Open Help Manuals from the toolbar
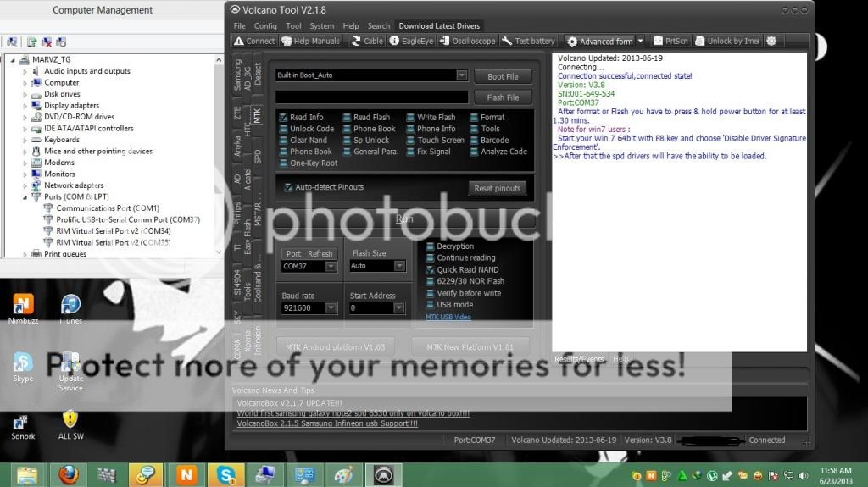Image resolution: width=868 pixels, height=487 pixels. 310,41
